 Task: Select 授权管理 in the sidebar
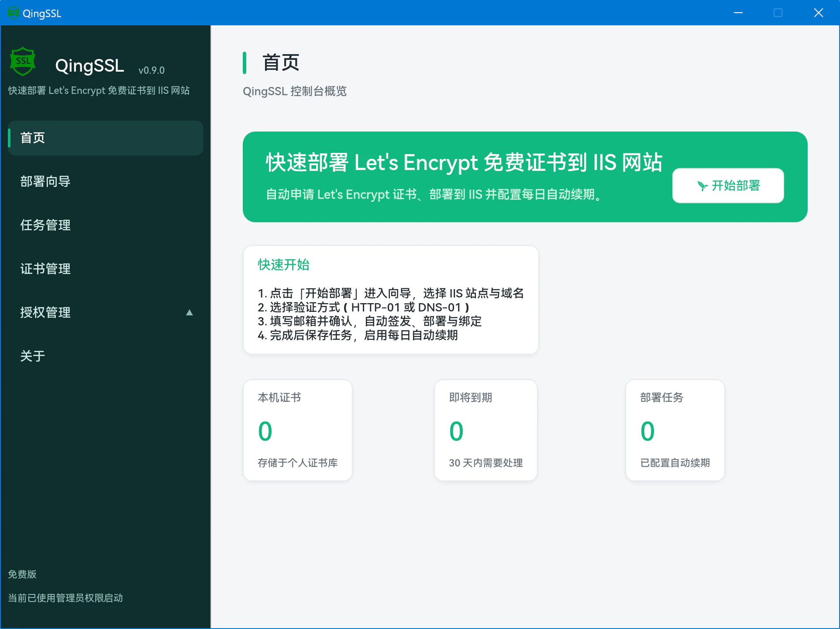(106, 313)
